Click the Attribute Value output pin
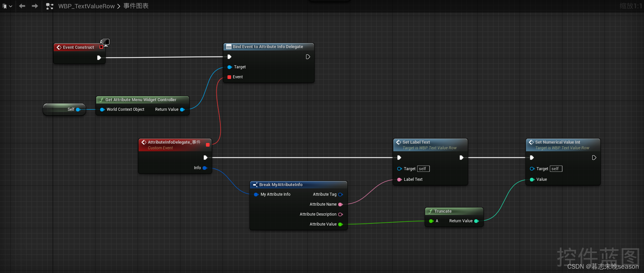 click(340, 224)
